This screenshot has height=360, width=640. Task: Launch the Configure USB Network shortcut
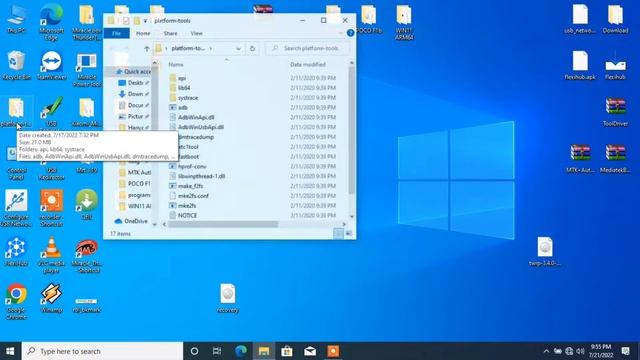point(16,208)
